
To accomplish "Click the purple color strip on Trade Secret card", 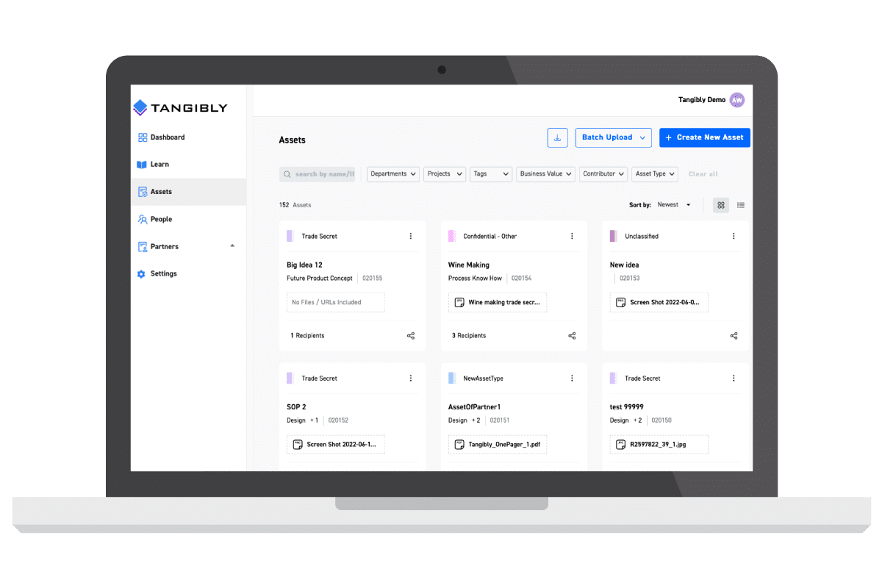I will pos(290,235).
